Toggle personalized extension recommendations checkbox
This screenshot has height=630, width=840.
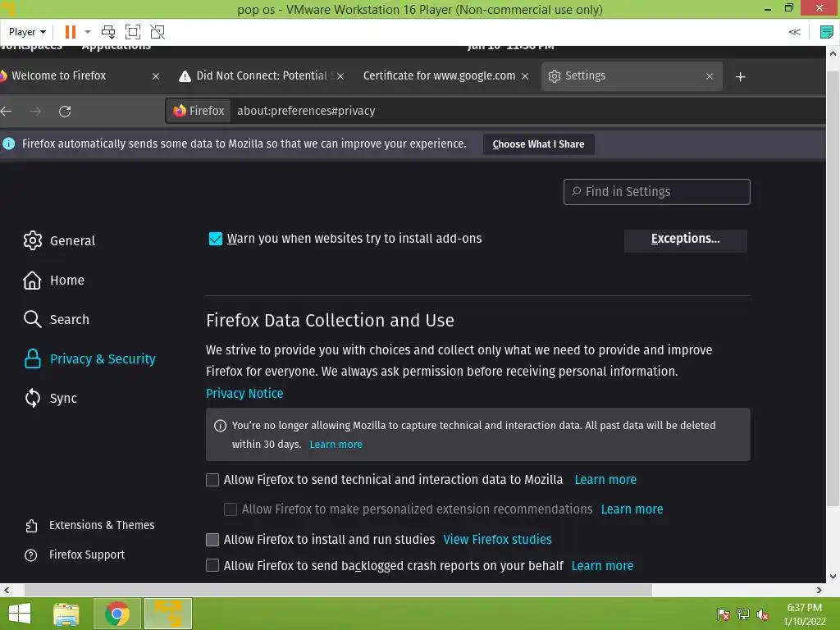231,509
